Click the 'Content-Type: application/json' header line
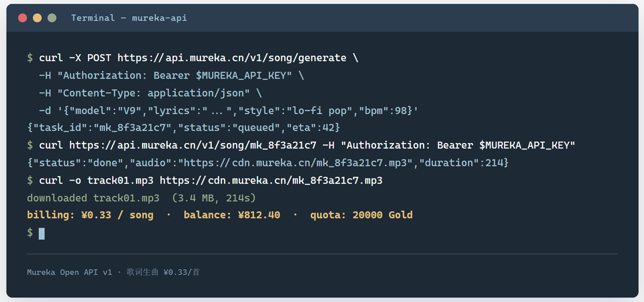 click(150, 93)
